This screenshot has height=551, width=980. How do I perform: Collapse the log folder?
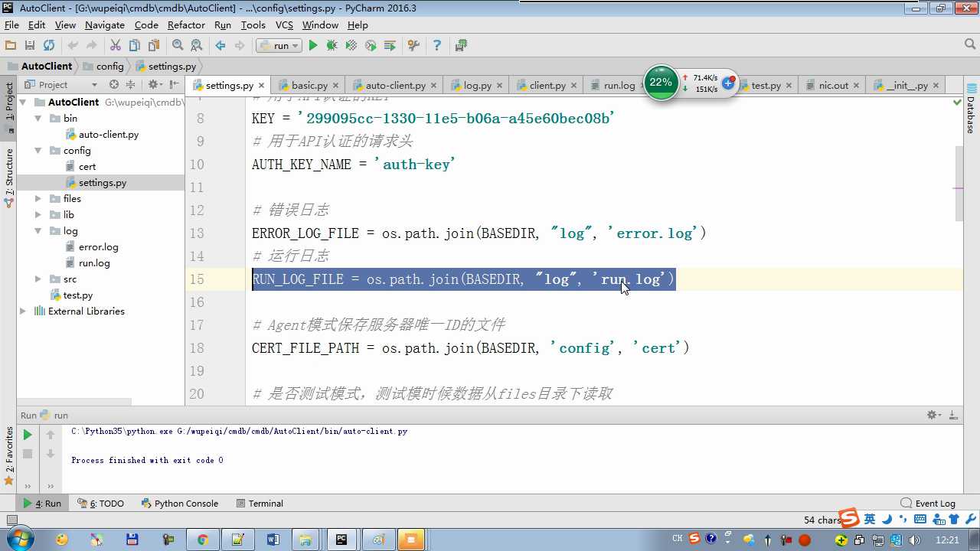pos(38,230)
